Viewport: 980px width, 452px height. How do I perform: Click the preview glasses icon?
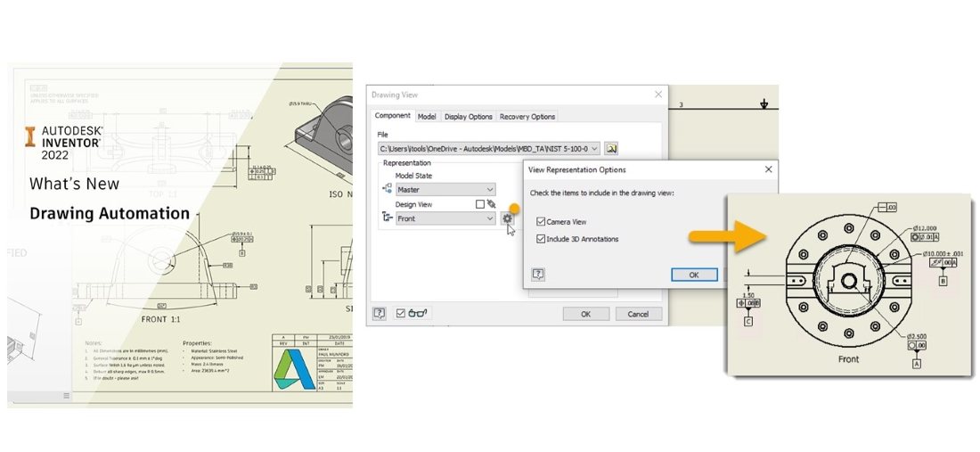(417, 313)
